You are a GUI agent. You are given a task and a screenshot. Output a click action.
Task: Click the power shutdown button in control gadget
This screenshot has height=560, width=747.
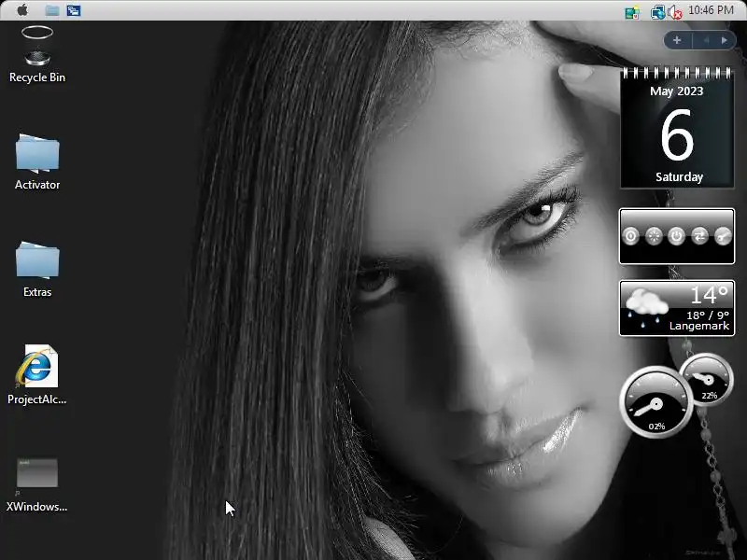pos(676,236)
